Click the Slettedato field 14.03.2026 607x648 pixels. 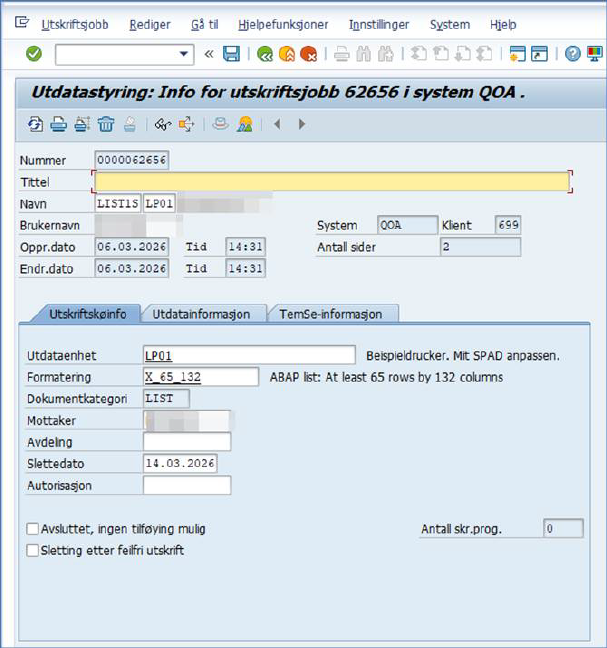pos(180,463)
